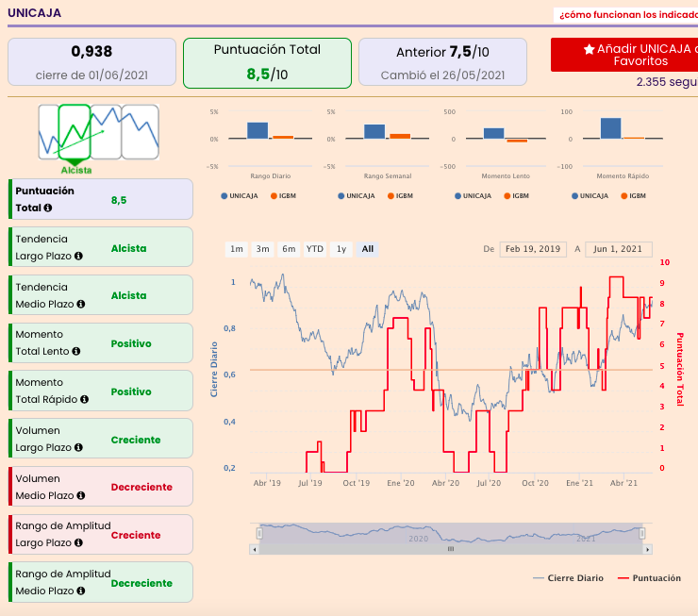
Task: Click 'Decreciente' value for Volumen Medio Plazo
Action: pos(141,487)
